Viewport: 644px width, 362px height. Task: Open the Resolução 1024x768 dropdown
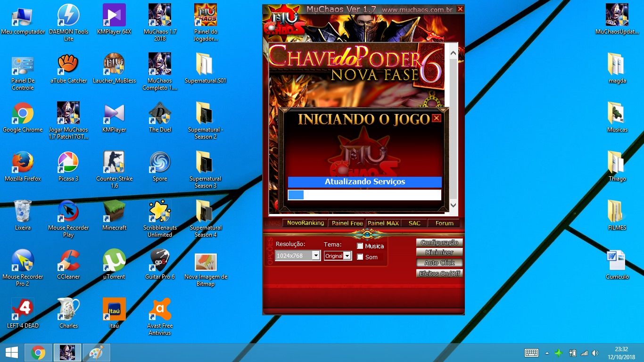point(298,255)
